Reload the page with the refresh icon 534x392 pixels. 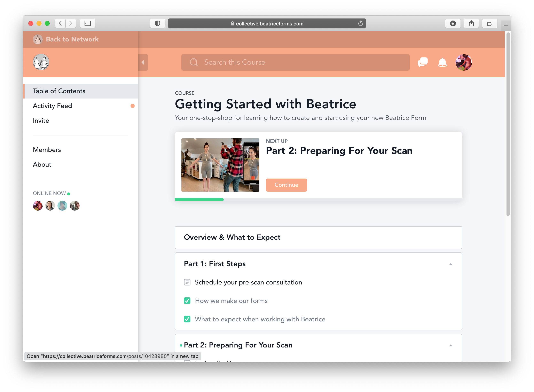[x=360, y=23]
